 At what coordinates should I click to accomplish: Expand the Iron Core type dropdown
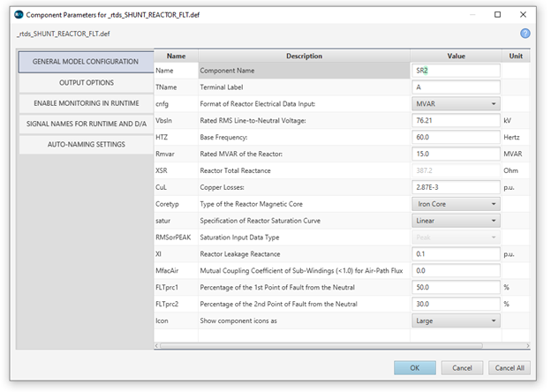tap(457, 203)
